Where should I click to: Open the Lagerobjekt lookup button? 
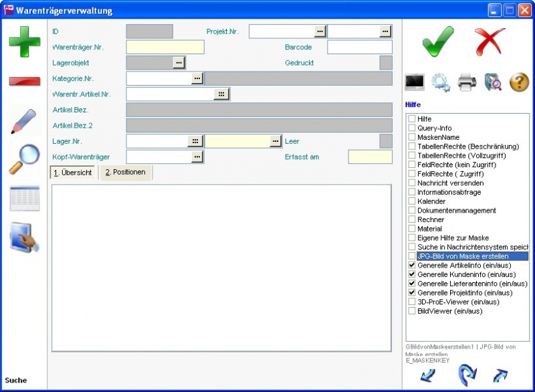pyautogui.click(x=179, y=62)
